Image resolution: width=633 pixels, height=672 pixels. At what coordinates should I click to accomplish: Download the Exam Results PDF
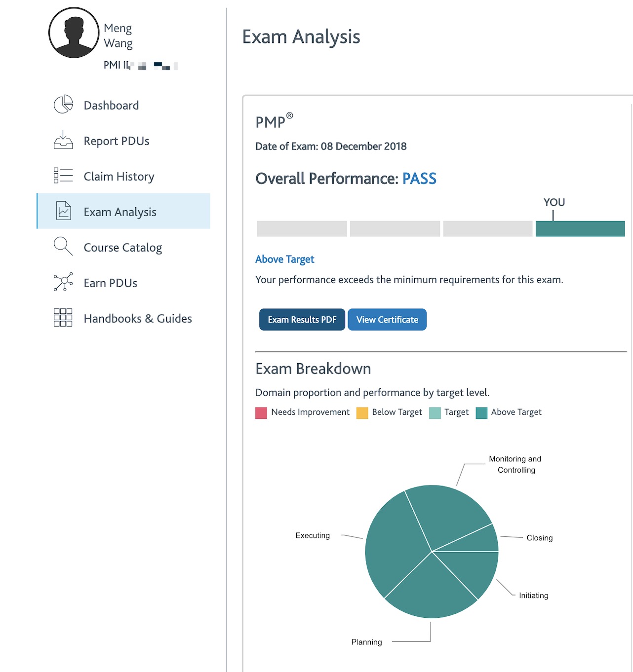302,320
